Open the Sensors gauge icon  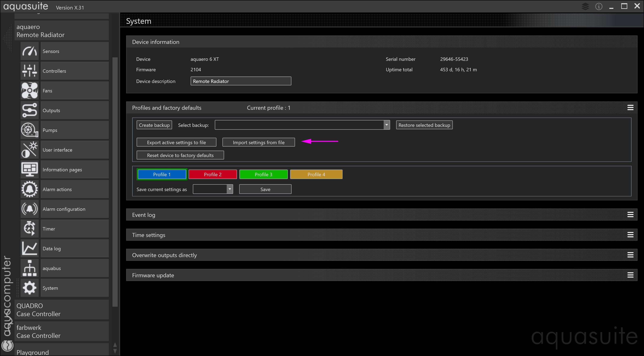(x=29, y=51)
